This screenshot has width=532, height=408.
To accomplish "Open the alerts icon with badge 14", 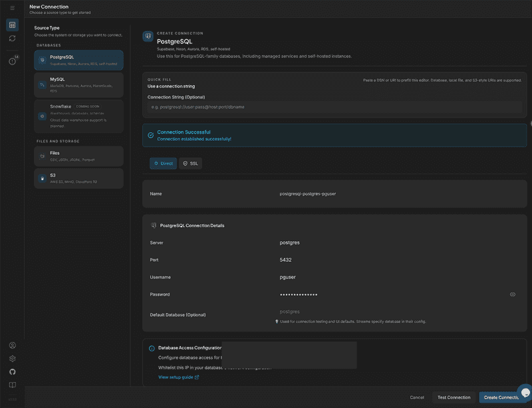I will pyautogui.click(x=13, y=61).
